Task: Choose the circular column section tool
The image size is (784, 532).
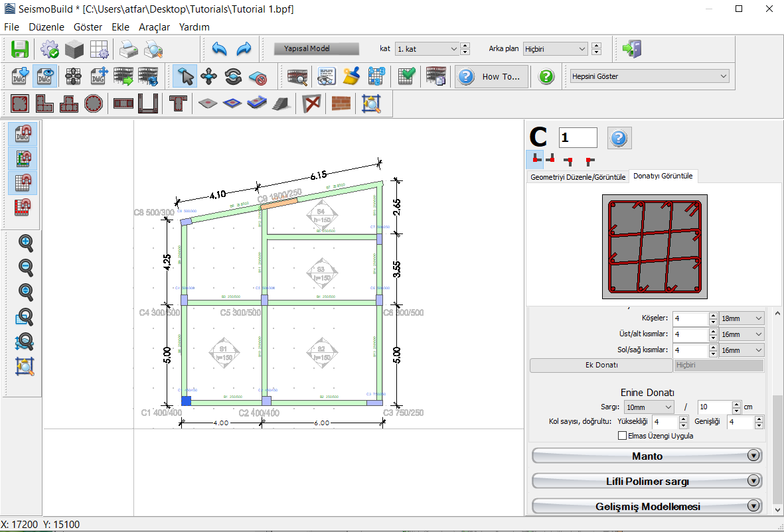Action: [x=93, y=103]
